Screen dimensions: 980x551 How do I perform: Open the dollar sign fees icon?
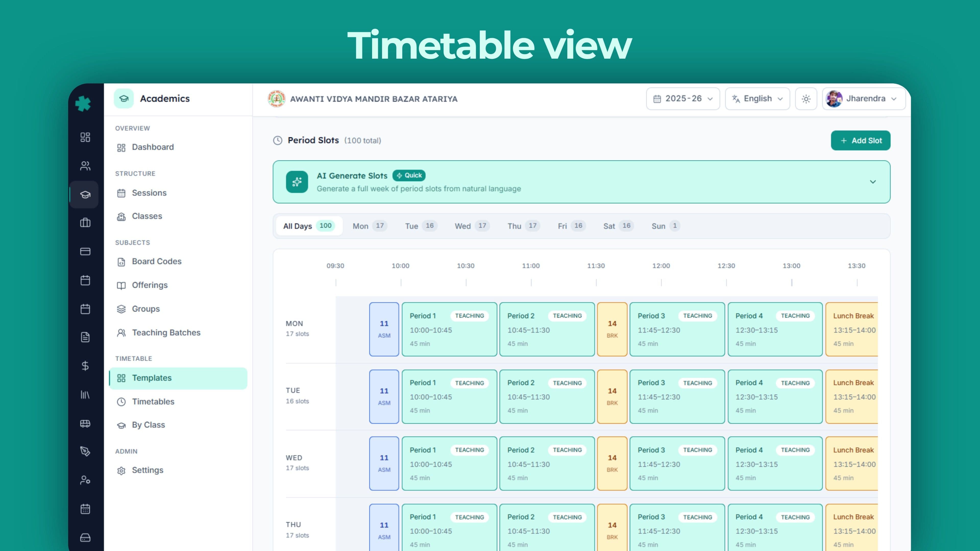click(x=85, y=366)
